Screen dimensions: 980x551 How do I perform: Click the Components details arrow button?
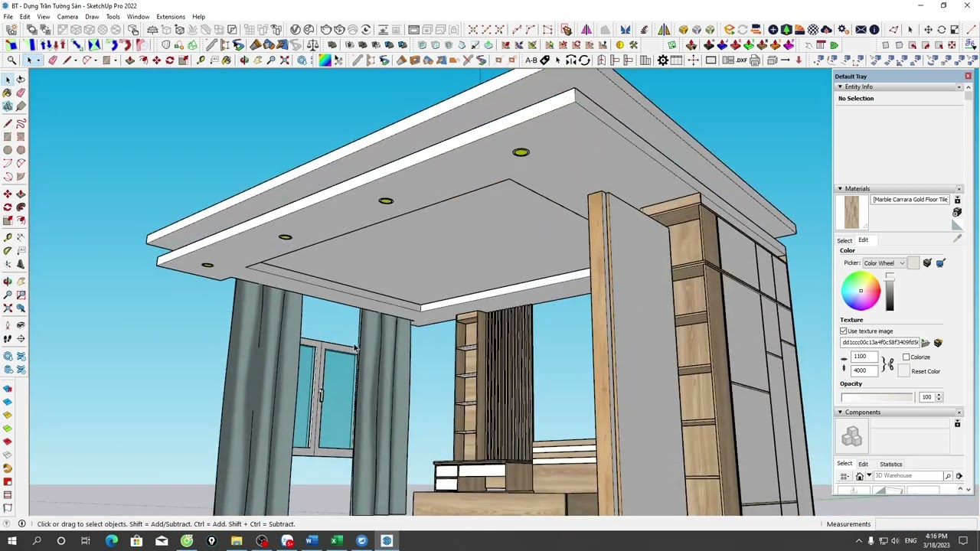[x=959, y=476]
